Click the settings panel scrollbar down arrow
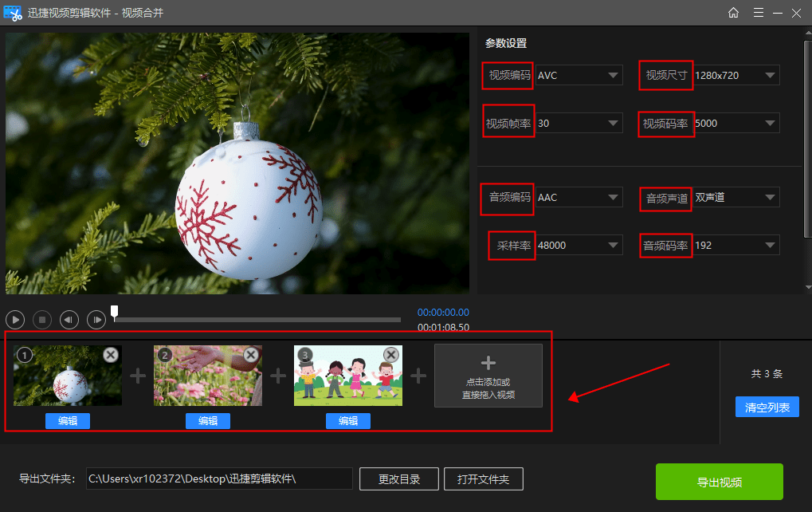812x512 pixels. (x=808, y=287)
